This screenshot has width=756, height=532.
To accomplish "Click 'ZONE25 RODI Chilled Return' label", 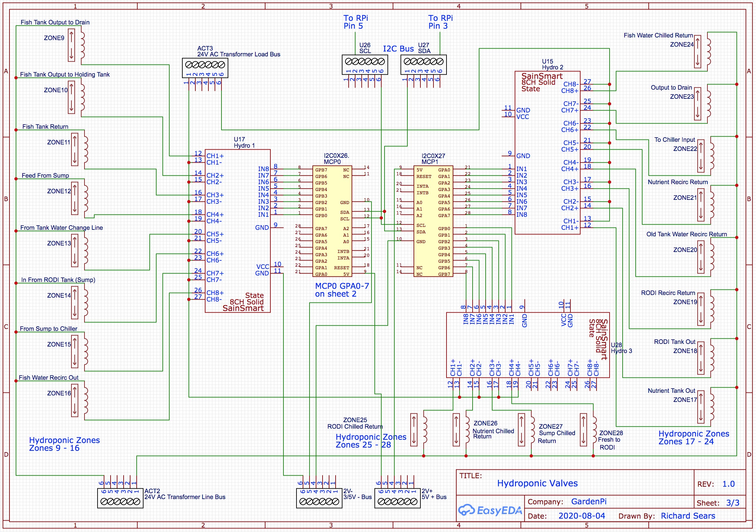I will (355, 423).
